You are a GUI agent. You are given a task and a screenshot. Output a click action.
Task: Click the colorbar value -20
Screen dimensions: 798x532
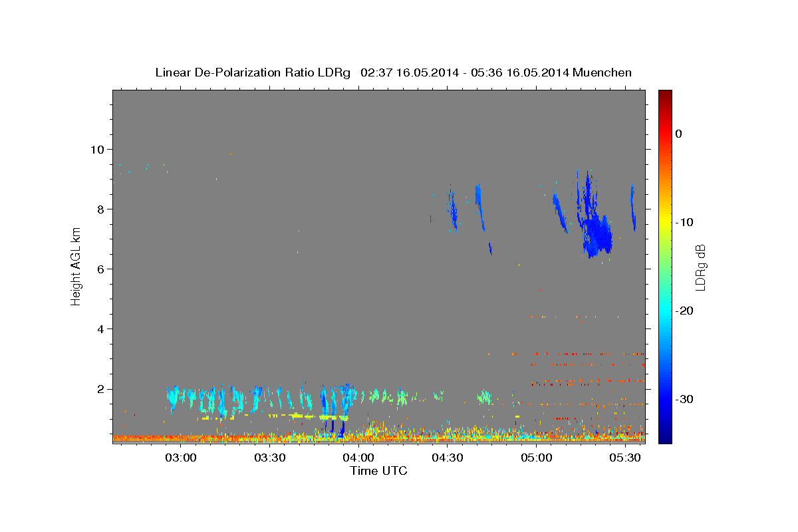point(684,311)
